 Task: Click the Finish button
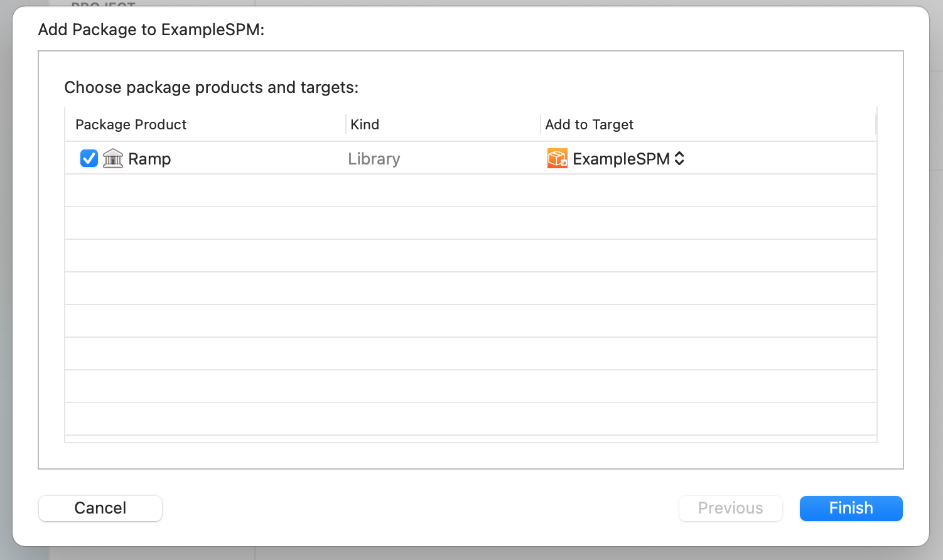(851, 509)
